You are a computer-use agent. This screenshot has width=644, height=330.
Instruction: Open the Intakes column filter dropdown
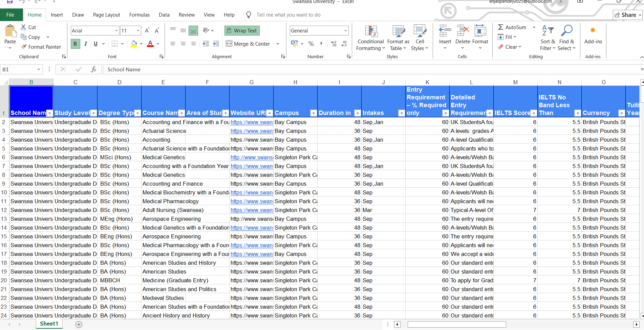point(402,113)
